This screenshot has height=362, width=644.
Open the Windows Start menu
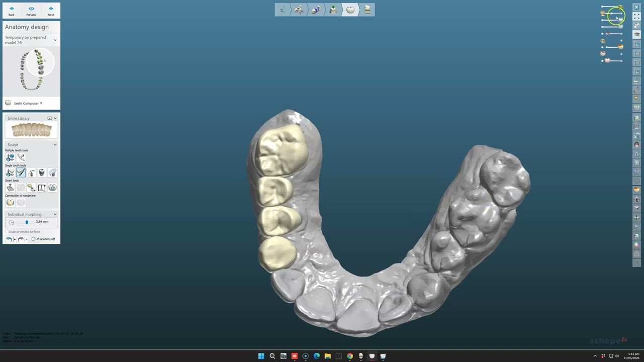coord(261,356)
